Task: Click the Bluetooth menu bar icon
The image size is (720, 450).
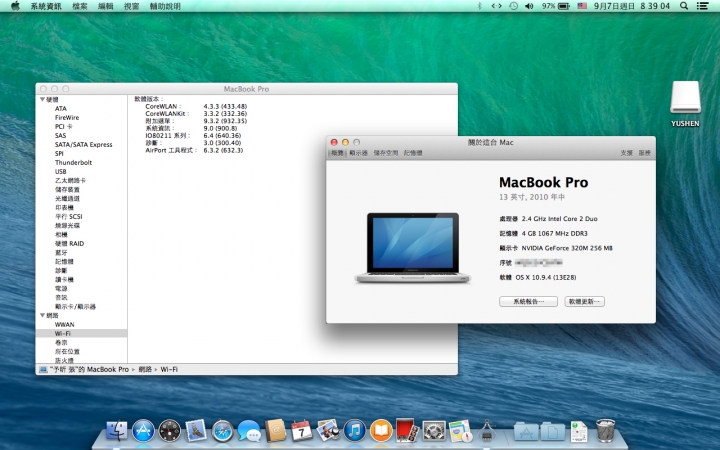Action: pyautogui.click(x=480, y=6)
